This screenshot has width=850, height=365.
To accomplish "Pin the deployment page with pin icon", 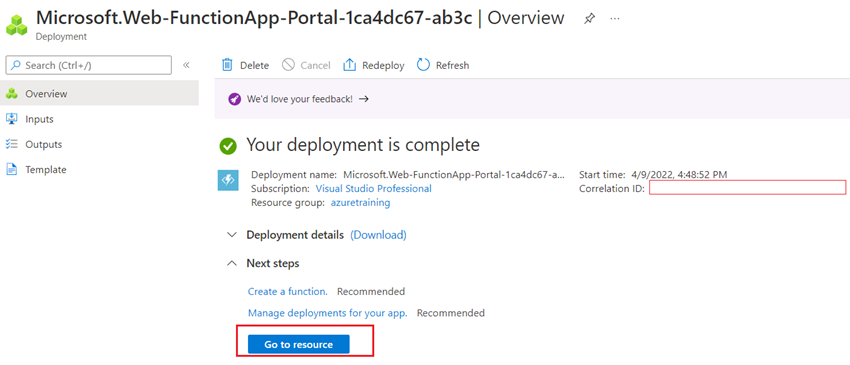I will (588, 18).
